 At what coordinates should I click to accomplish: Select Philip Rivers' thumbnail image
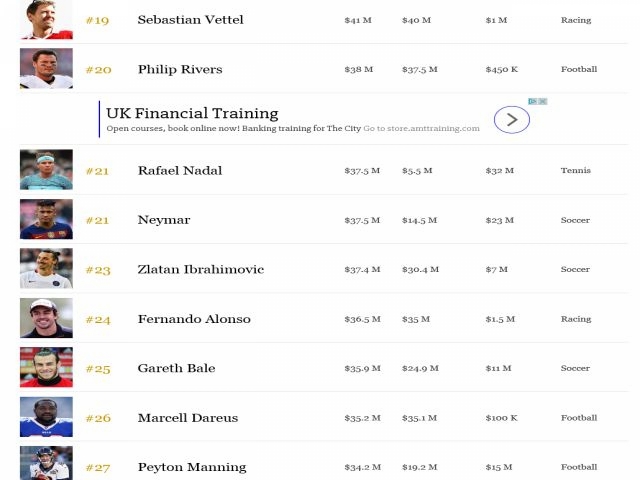(x=46, y=69)
